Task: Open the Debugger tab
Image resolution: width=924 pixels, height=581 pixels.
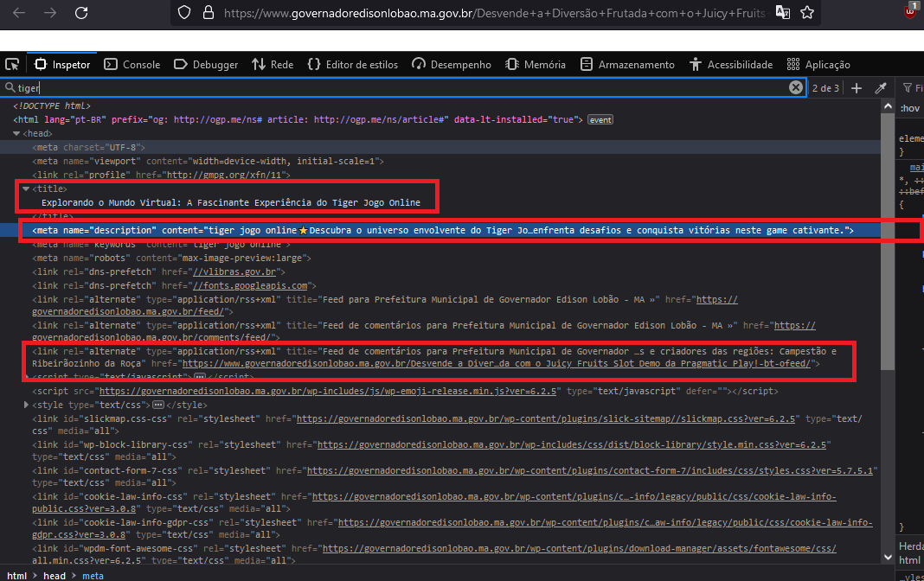Action: (206, 64)
